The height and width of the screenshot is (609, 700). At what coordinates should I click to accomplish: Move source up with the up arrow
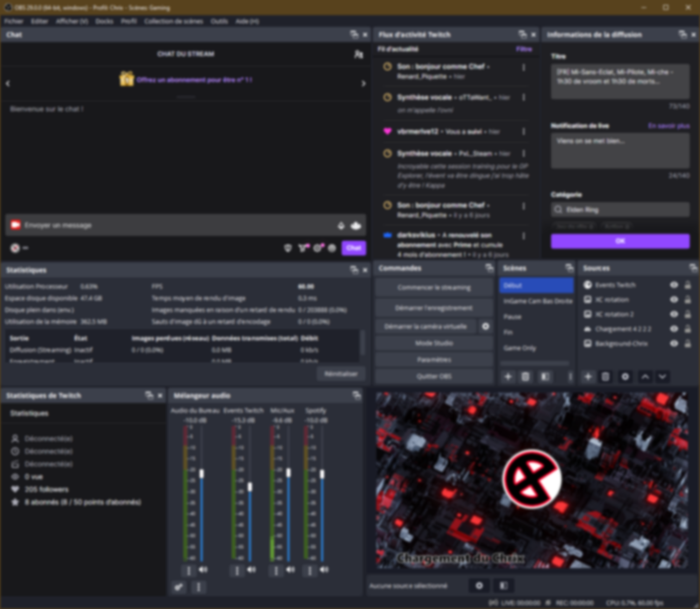(x=645, y=377)
